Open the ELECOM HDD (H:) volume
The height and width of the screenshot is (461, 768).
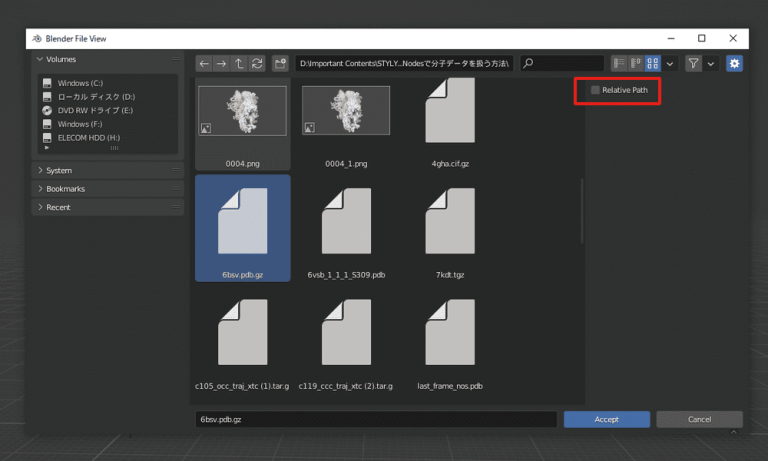88,138
